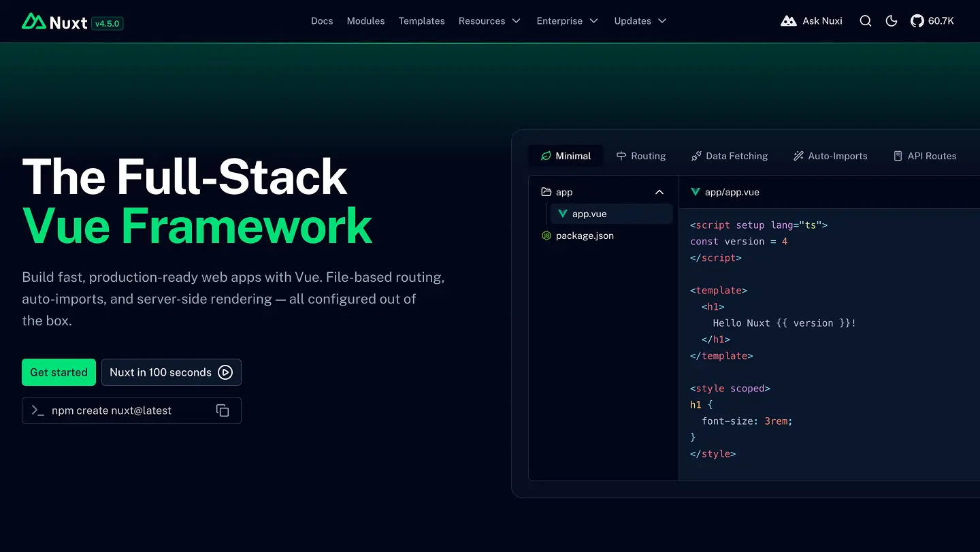
Task: Open package.json in file tree
Action: click(x=603, y=236)
